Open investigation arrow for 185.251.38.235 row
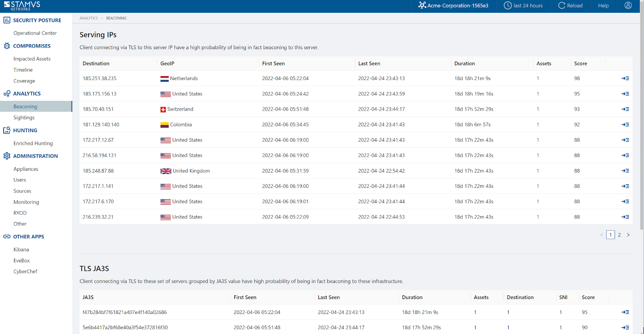This screenshot has width=644, height=334. (625, 78)
